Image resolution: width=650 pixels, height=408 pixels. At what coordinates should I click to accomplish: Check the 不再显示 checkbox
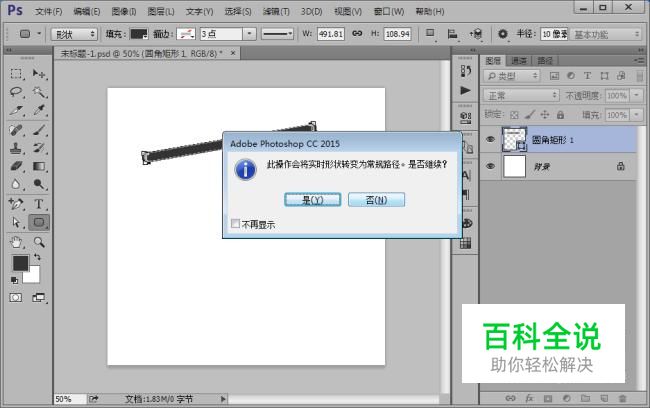tap(235, 224)
